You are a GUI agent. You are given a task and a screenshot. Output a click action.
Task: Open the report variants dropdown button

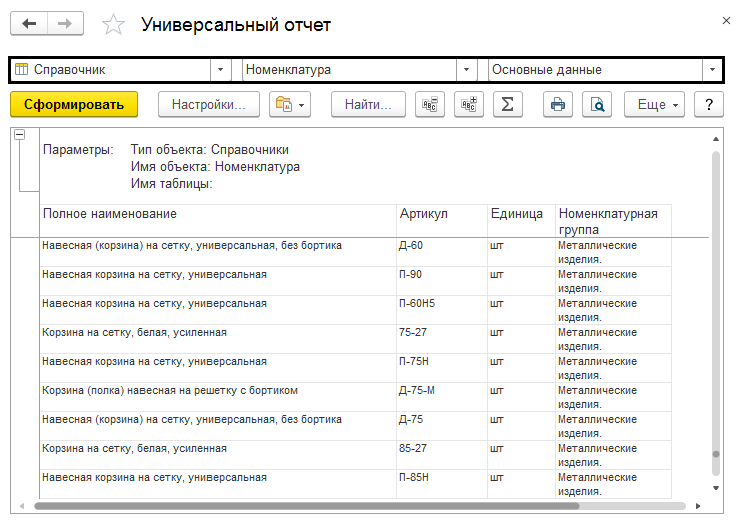click(x=292, y=104)
